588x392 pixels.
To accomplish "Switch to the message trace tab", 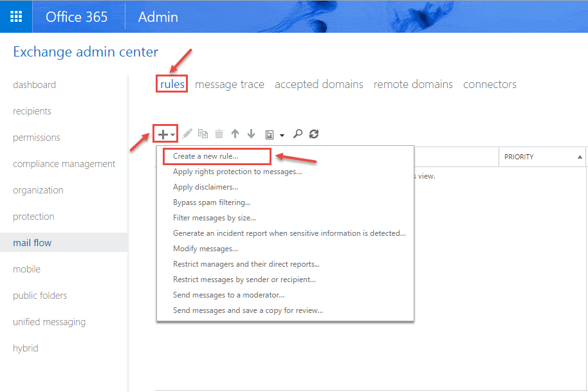I will tap(230, 84).
